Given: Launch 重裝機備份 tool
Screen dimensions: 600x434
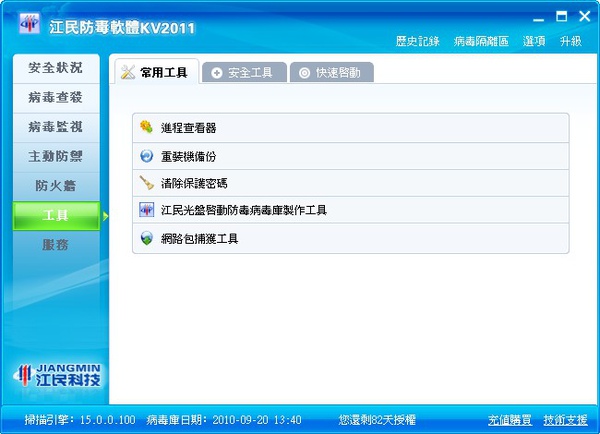Looking at the screenshot, I should pos(351,156).
